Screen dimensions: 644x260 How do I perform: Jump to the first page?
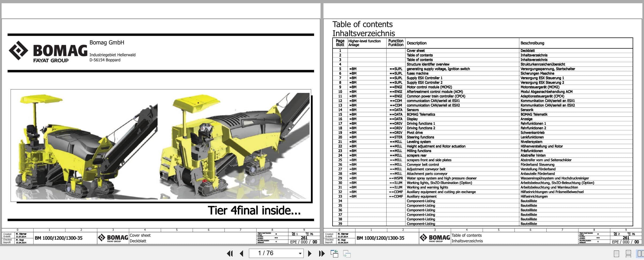pyautogui.click(x=230, y=253)
